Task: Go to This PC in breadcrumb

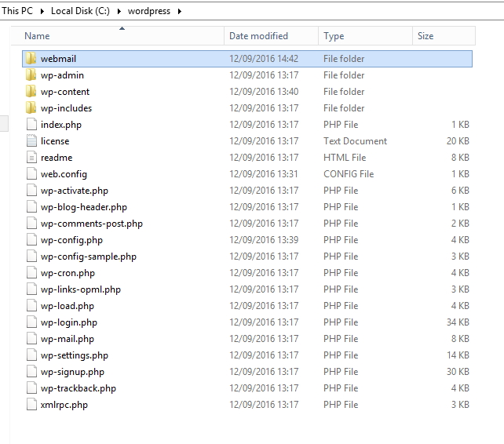Action: [17, 11]
